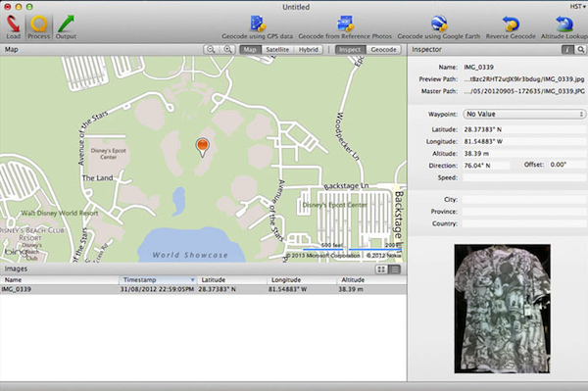Edit the Latitude field in Inspector

tap(524, 129)
